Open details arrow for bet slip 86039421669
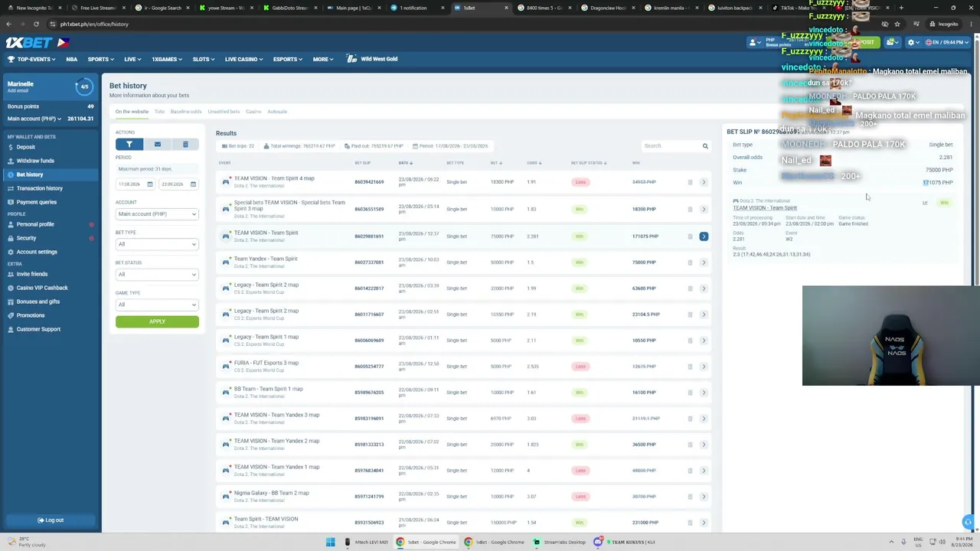The height and width of the screenshot is (551, 980). click(x=704, y=182)
